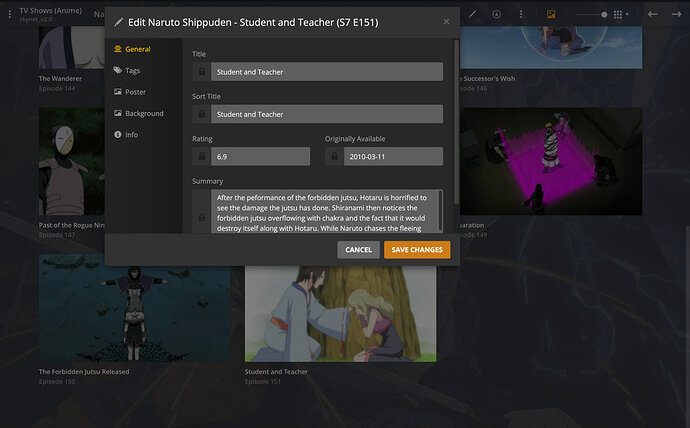
Task: Open the General tab in edit dialog
Action: point(132,49)
